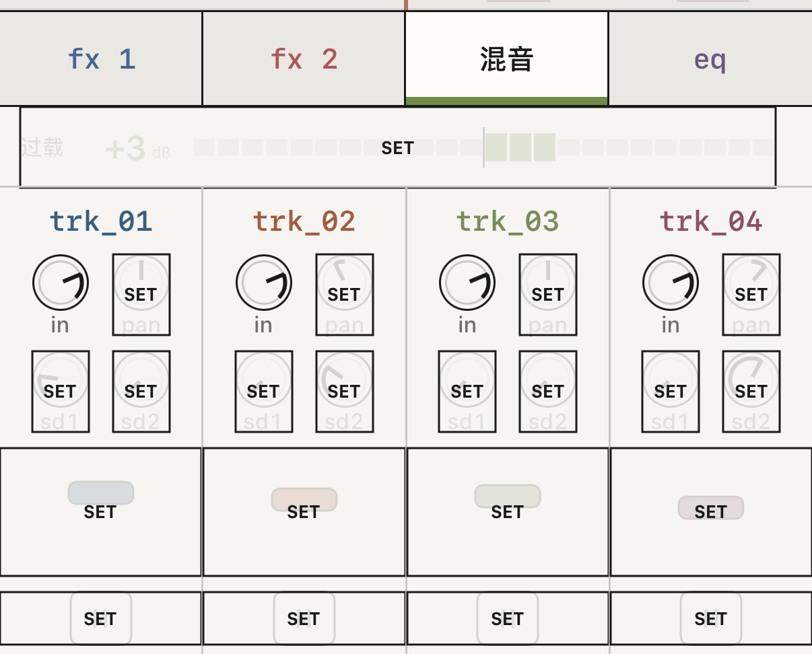Screen dimensions: 812x654
Task: Set the trk_03 pan knob
Action: [x=548, y=295]
